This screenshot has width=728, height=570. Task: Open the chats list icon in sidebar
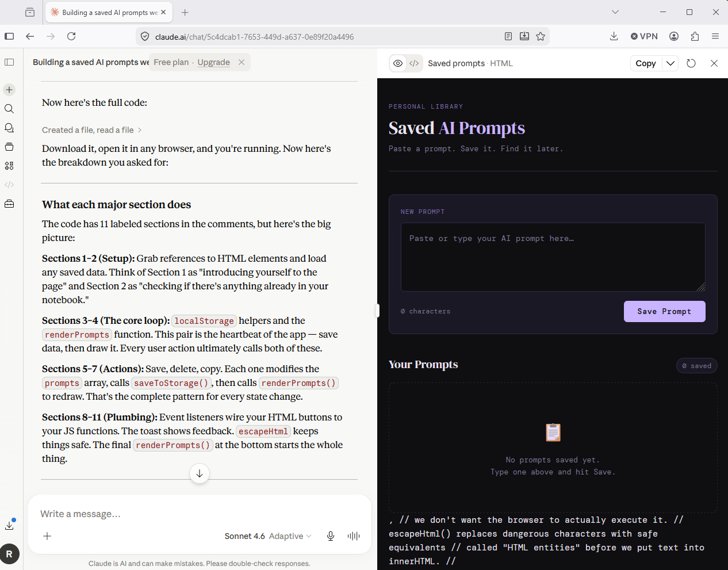(x=9, y=128)
